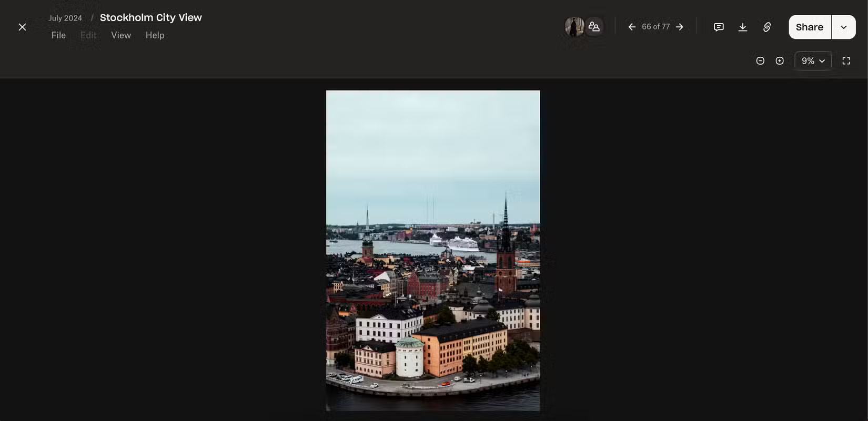Zoom out with the minus icon
Viewport: 868px width, 421px height.
tap(760, 61)
